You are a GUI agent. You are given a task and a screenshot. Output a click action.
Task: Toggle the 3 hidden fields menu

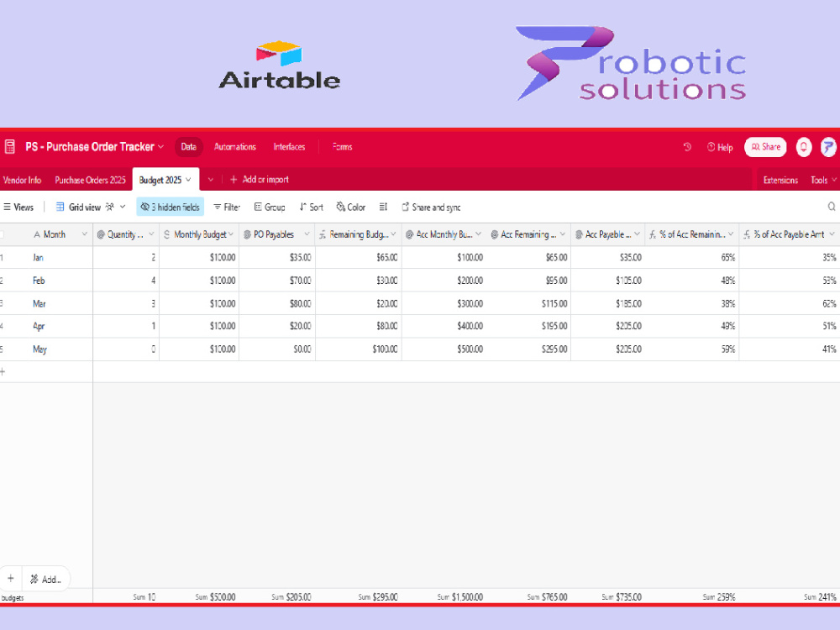[x=171, y=207]
